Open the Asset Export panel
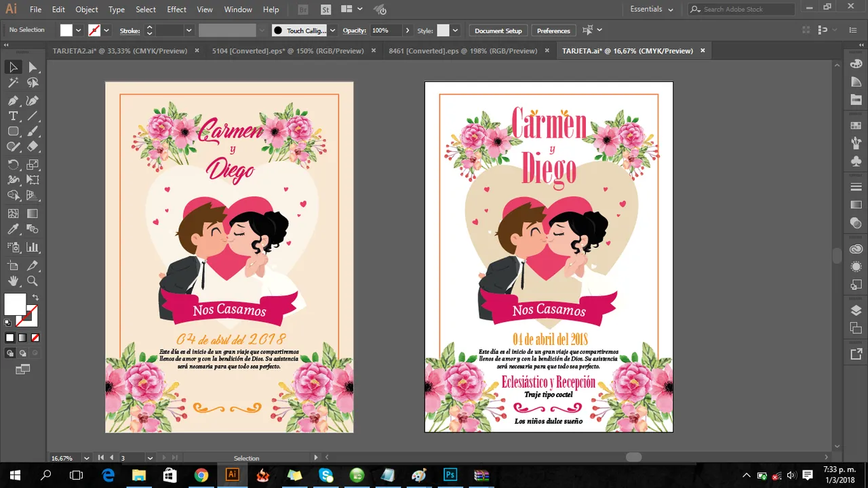This screenshot has width=868, height=488. pos(856,354)
